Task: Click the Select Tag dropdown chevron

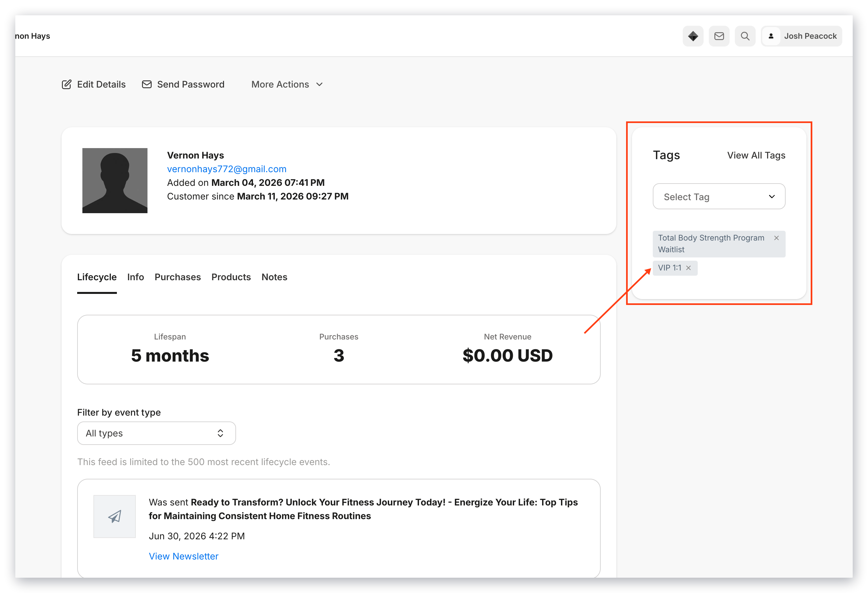Action: point(772,197)
